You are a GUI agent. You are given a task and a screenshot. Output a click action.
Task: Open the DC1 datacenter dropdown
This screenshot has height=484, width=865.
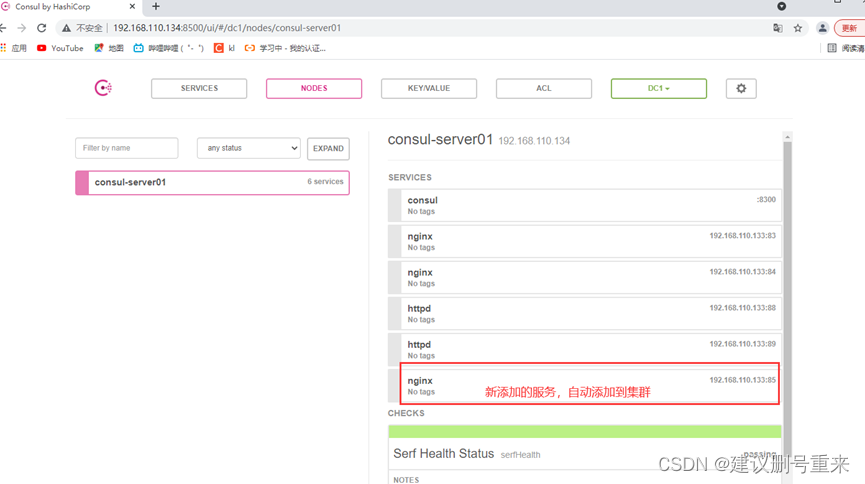(659, 88)
